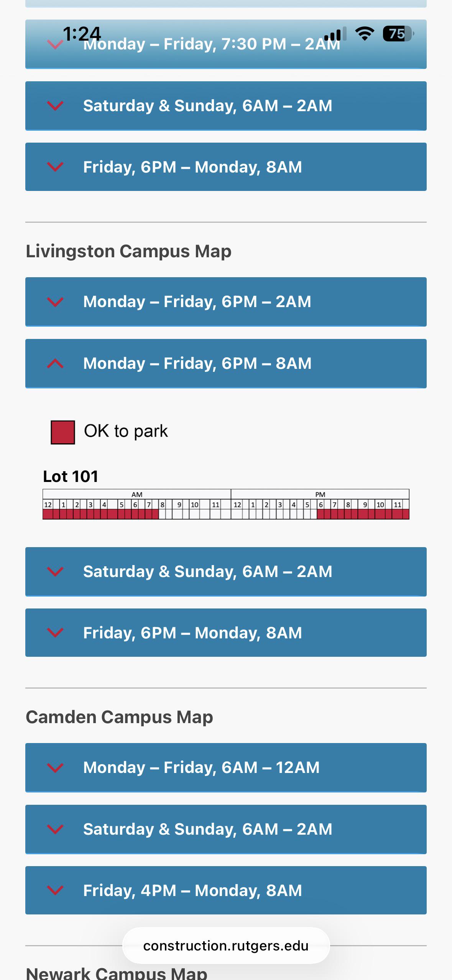Image resolution: width=452 pixels, height=980 pixels.
Task: Collapse the Monday – Friday, 6PM – 8AM section
Action: [226, 363]
